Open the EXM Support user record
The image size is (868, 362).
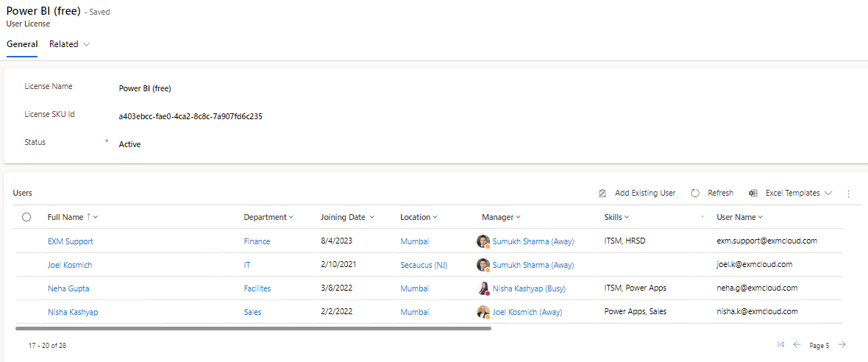(71, 241)
